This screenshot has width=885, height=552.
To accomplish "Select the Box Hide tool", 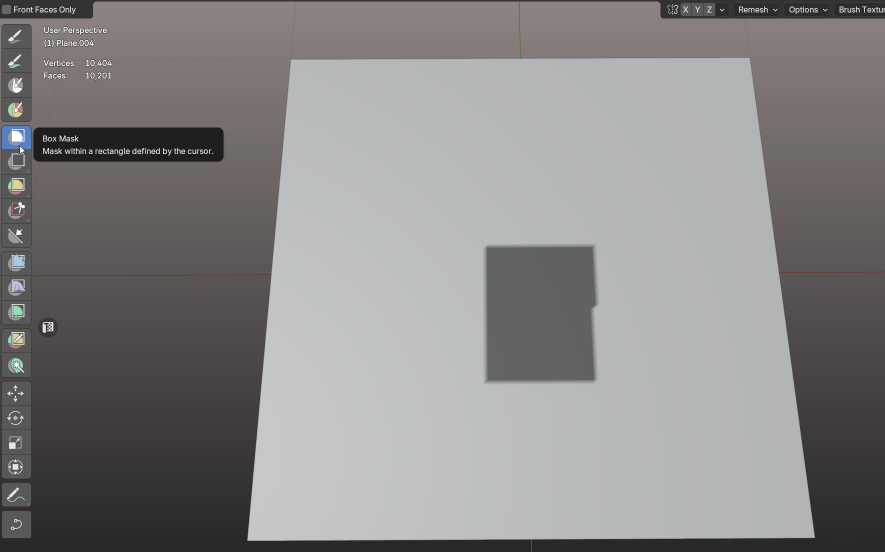I will point(16,161).
